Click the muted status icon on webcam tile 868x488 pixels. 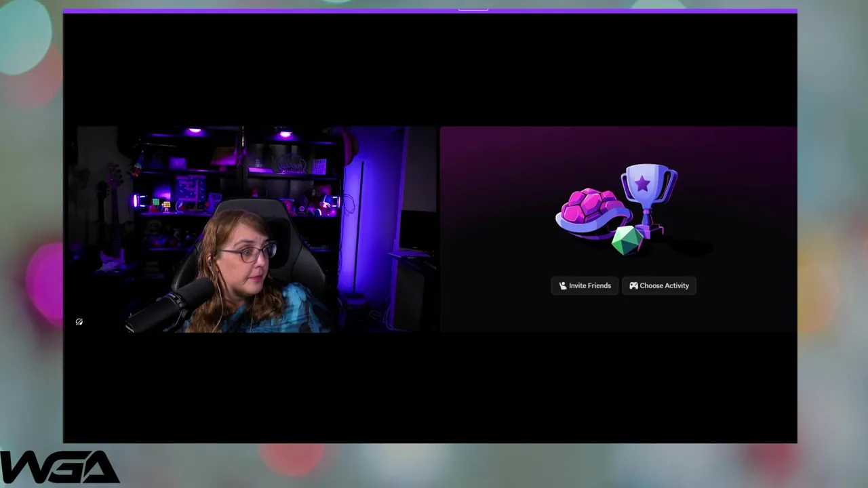[79, 322]
